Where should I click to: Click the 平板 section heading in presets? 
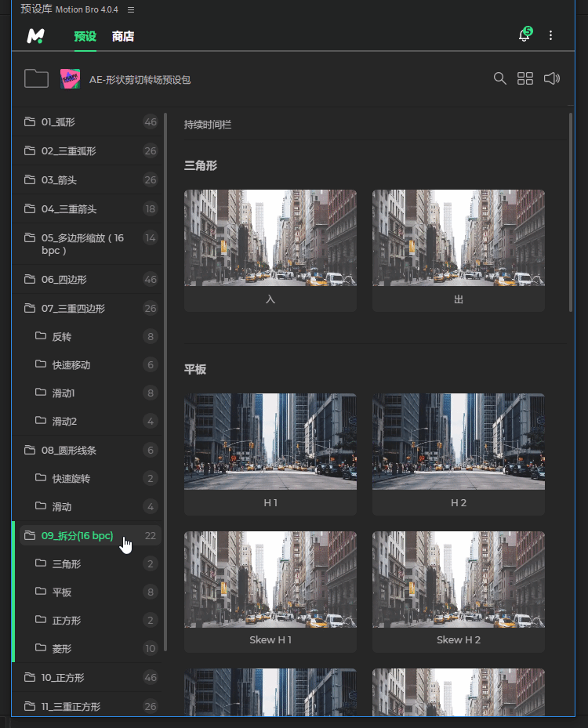pyautogui.click(x=195, y=370)
